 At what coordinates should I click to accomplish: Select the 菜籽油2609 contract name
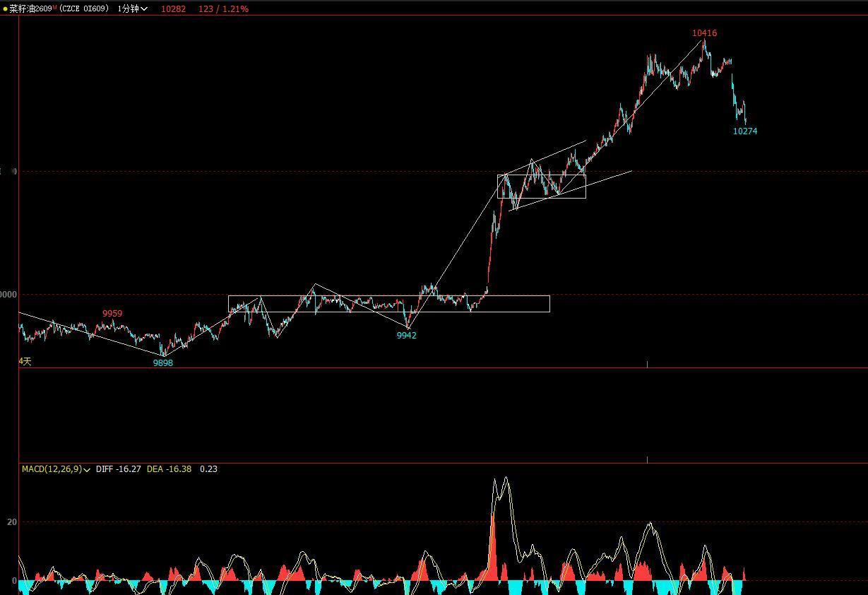click(x=30, y=8)
